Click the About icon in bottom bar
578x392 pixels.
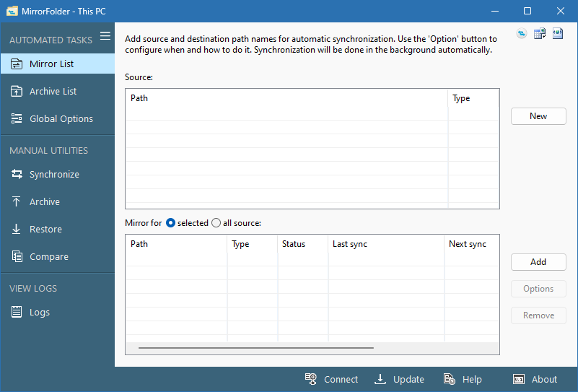click(519, 379)
